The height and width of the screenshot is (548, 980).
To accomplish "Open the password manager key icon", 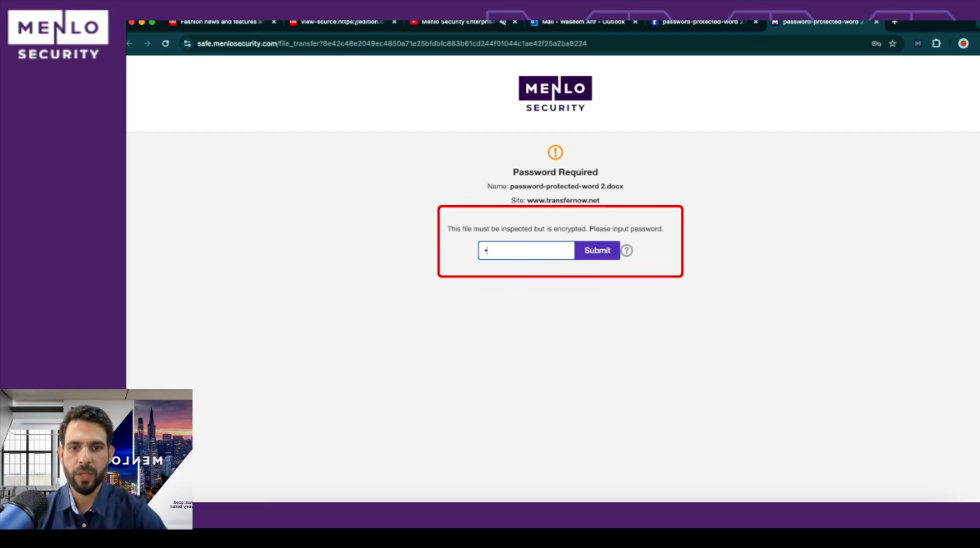I will pyautogui.click(x=877, y=44).
